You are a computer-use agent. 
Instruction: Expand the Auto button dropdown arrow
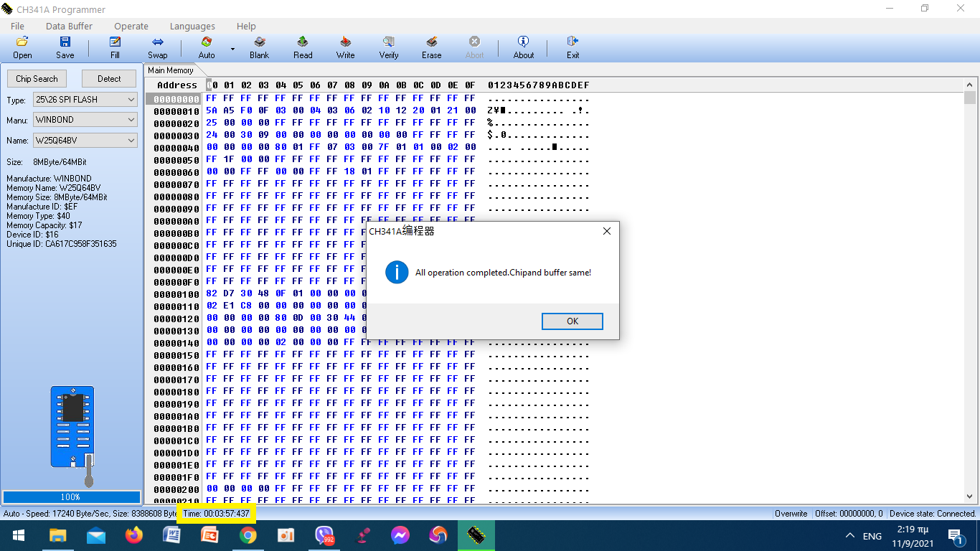[232, 49]
